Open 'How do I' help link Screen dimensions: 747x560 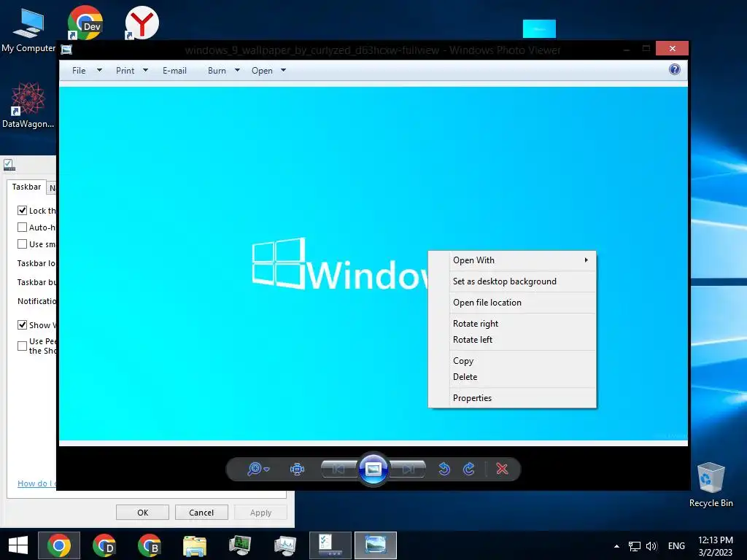tap(36, 483)
